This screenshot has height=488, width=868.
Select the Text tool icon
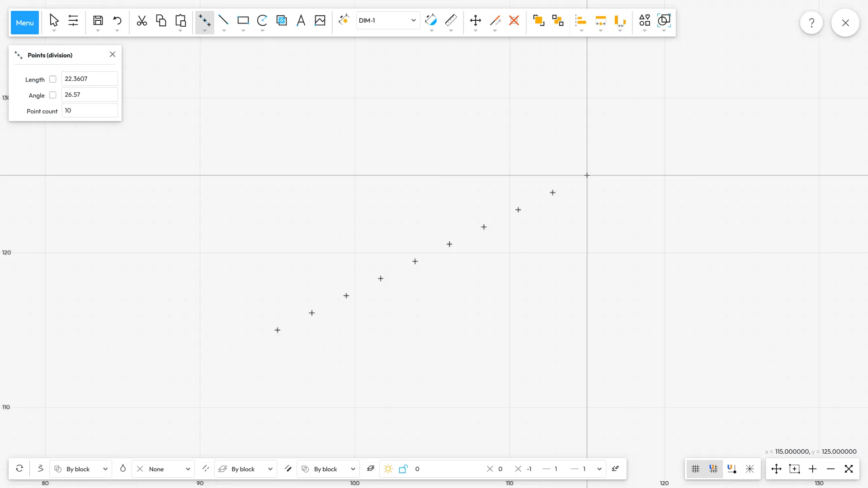tap(301, 20)
